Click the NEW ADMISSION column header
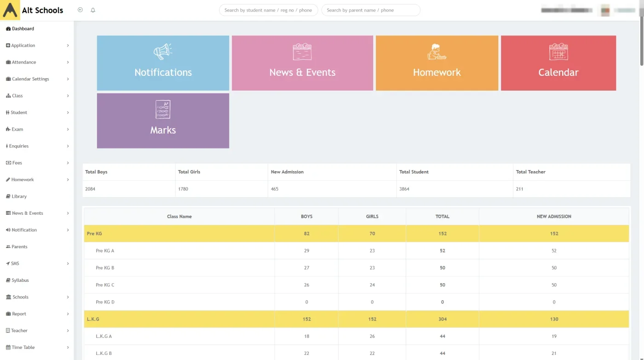This screenshot has width=644, height=360. [x=554, y=217]
